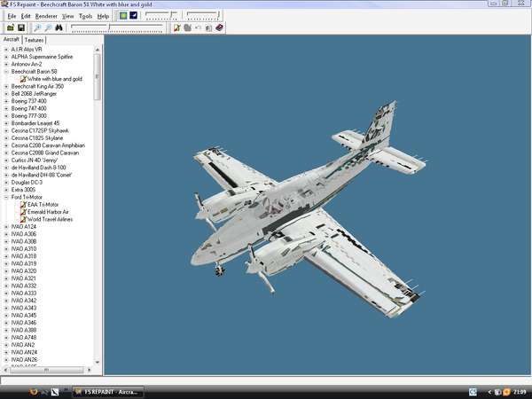This screenshot has width=532, height=399.
Task: Click the aircraft list scrollbar up arrow
Action: [98, 50]
